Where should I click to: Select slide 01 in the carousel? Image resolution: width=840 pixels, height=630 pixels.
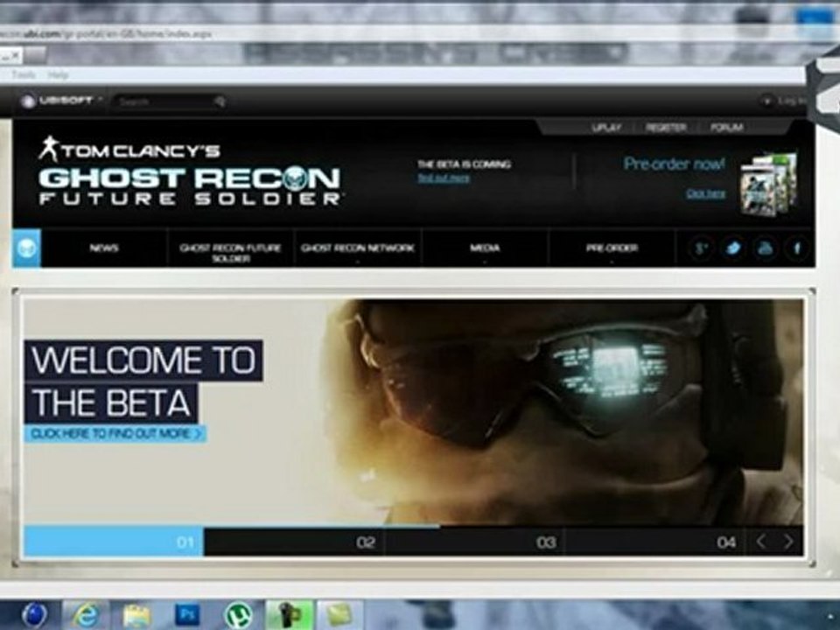click(114, 542)
